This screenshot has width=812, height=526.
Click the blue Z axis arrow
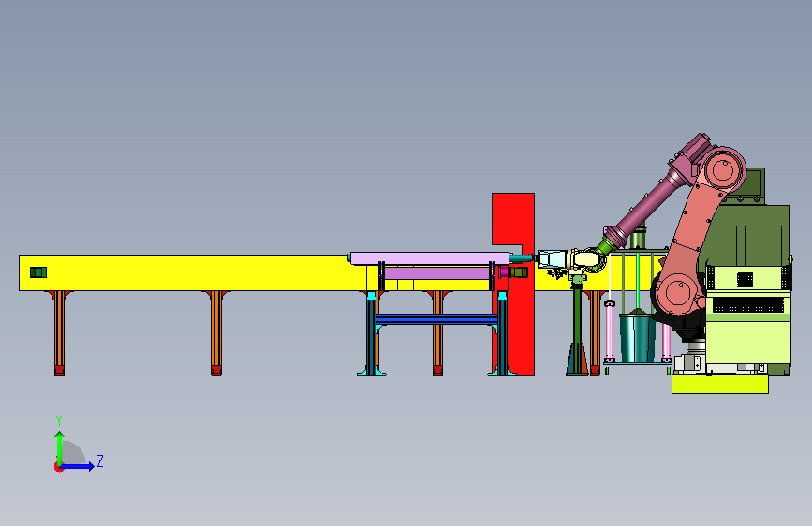click(x=78, y=466)
